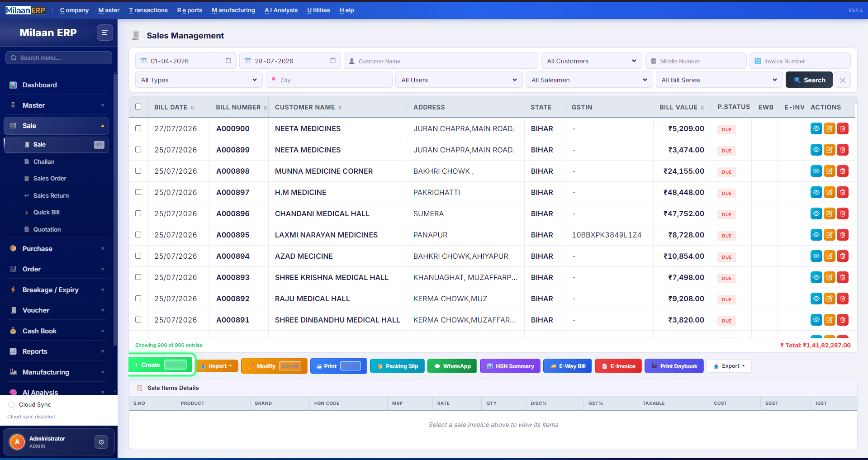Click the Invoice Number input field
This screenshot has height=460, width=868.
(x=800, y=61)
